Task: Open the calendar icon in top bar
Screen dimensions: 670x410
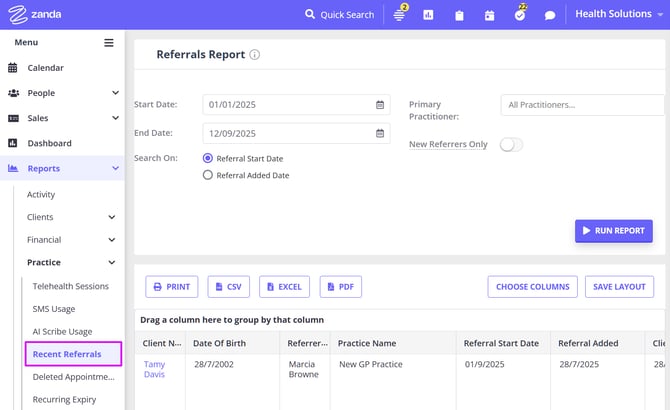Action: point(489,15)
